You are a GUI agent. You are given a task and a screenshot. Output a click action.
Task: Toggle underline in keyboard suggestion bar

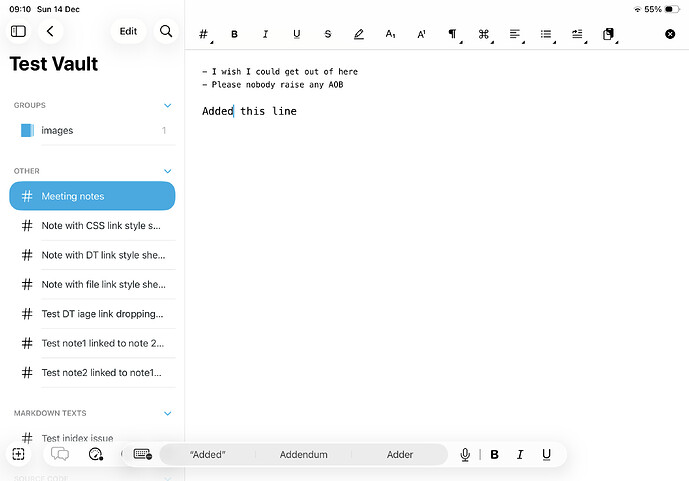546,454
